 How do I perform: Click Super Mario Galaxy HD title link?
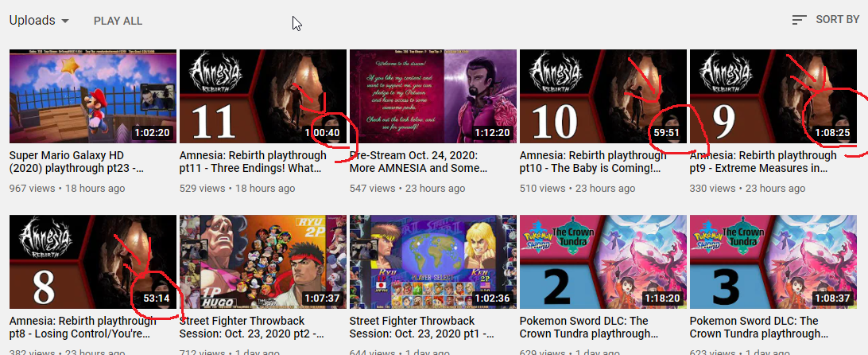[78, 162]
